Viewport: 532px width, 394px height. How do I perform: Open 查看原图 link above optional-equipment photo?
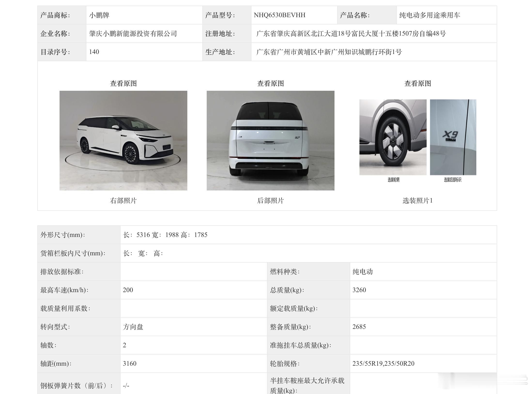pyautogui.click(x=418, y=83)
